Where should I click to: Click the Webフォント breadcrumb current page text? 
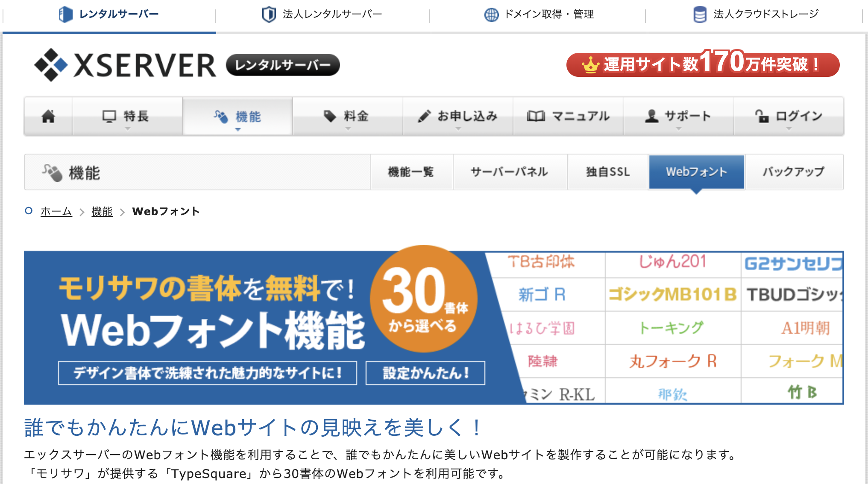[166, 211]
